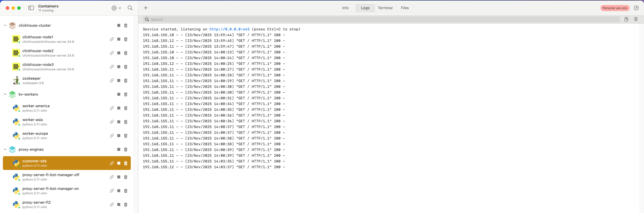
Task: Open the external window icon at top right
Action: point(636,8)
